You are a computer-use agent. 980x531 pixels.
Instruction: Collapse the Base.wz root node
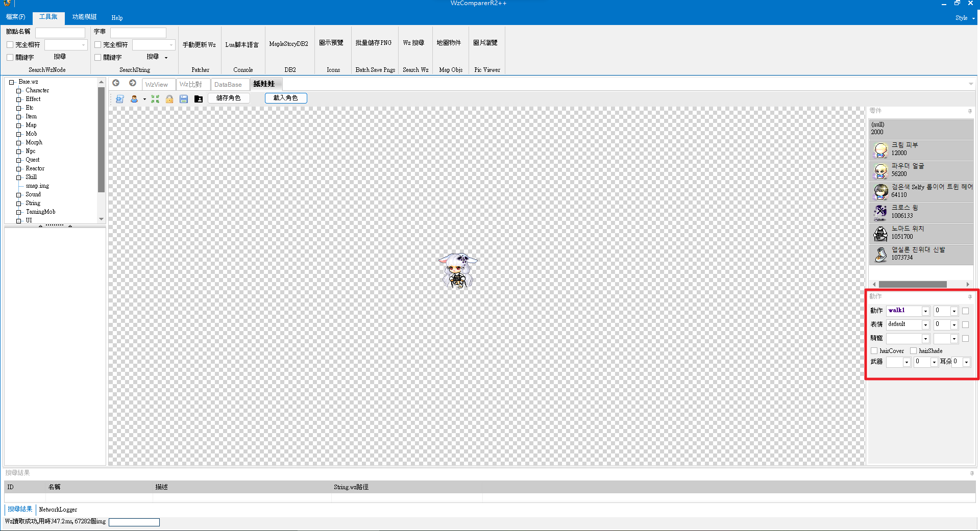[x=11, y=82]
